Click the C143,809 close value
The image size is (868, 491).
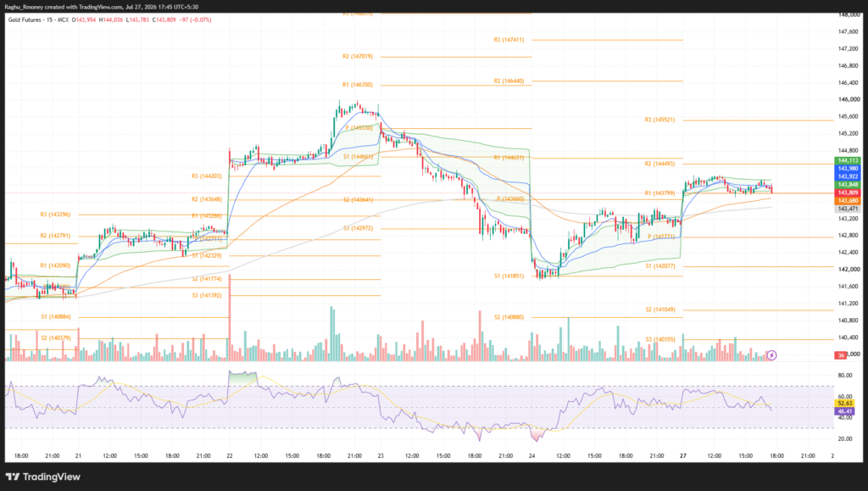(164, 20)
